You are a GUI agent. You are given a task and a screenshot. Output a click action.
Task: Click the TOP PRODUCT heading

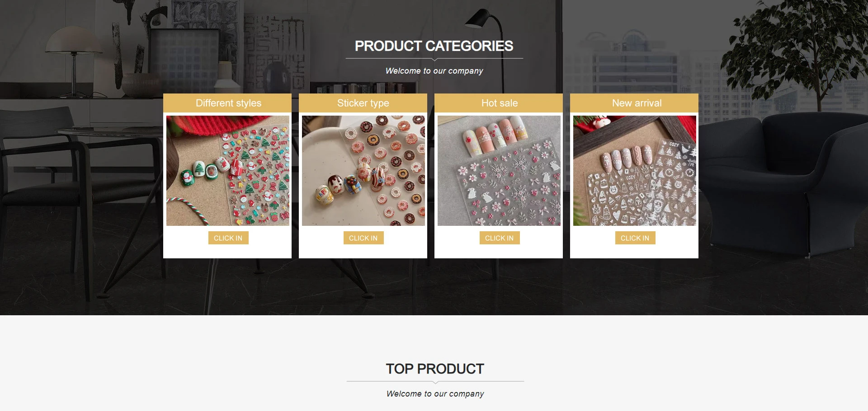point(435,369)
